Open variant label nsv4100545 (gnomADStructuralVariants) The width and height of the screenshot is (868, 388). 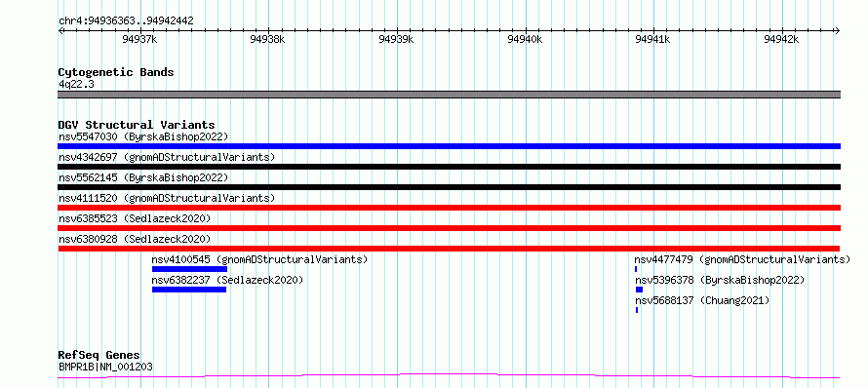(259, 259)
